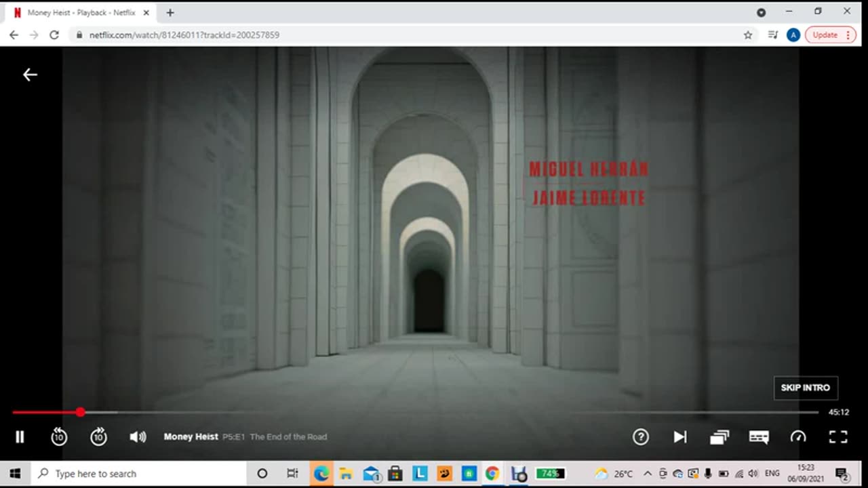Screen dimensions: 868x488
Task: Open the Mail app on the taskbar
Action: 371,474
